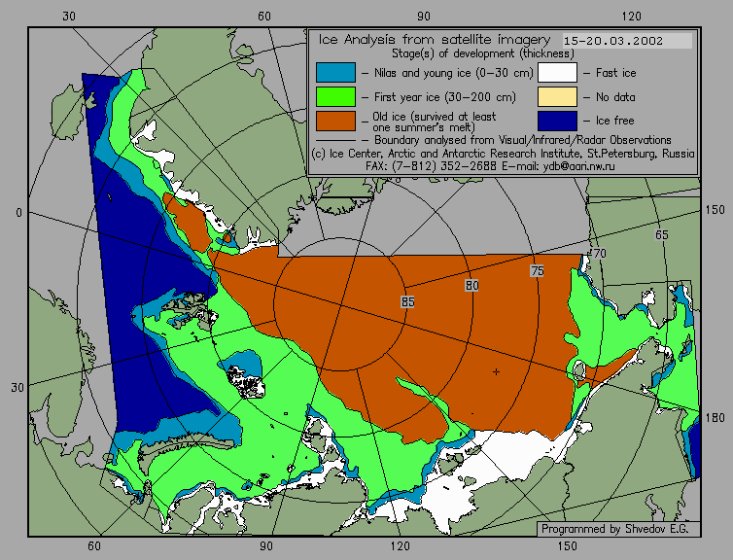Click the Ice free dark blue swatch

[557, 121]
